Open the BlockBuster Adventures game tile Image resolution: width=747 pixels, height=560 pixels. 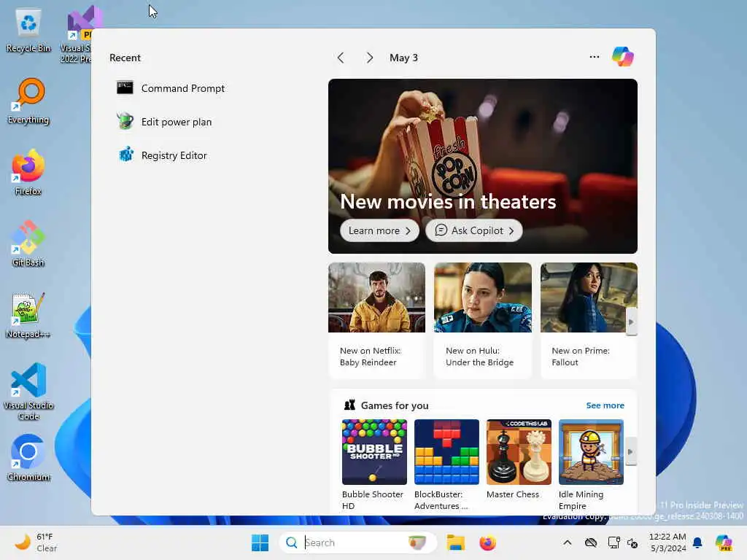446,464
